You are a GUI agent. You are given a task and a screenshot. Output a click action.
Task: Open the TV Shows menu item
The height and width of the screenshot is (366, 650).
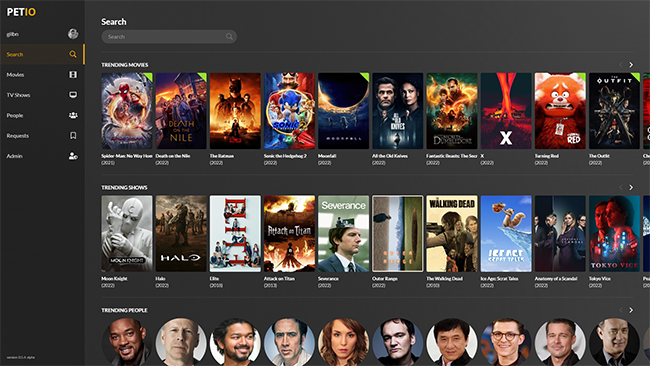pyautogui.click(x=42, y=95)
